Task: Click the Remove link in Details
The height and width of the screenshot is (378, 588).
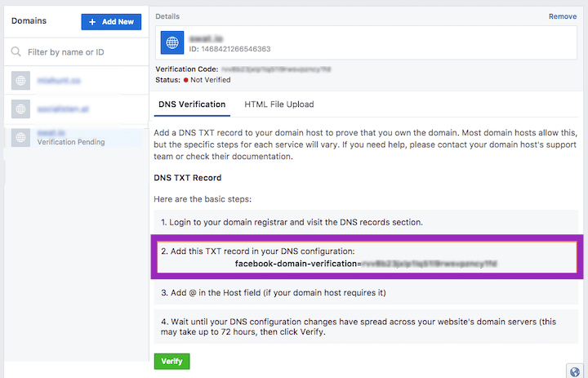Action: pos(563,16)
